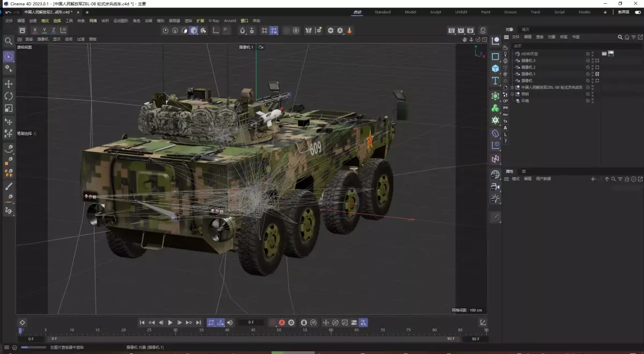Screen dimensions: 644x354
Task: Click the question mark help icon in sidebar
Action: (x=506, y=141)
